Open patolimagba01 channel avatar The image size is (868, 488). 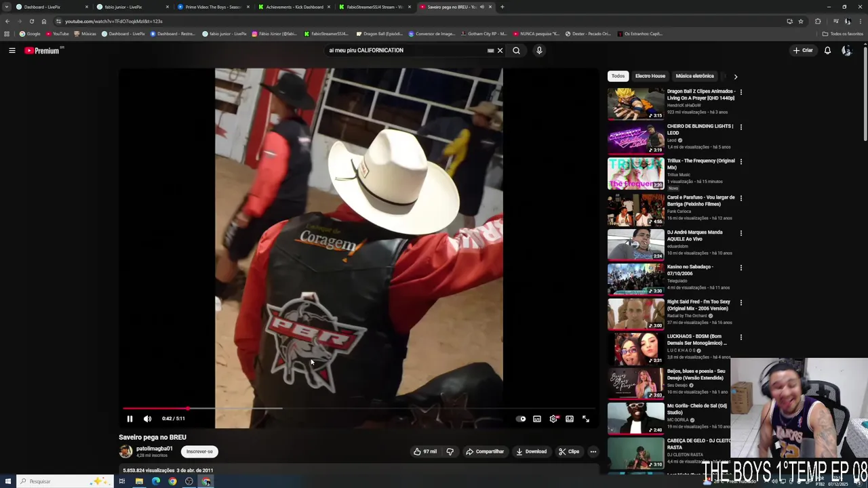click(x=125, y=451)
